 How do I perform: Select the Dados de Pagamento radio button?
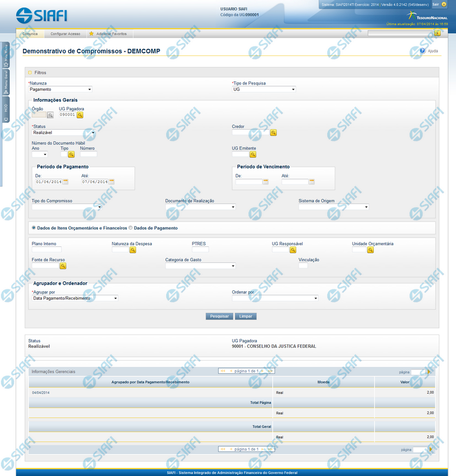tap(131, 228)
